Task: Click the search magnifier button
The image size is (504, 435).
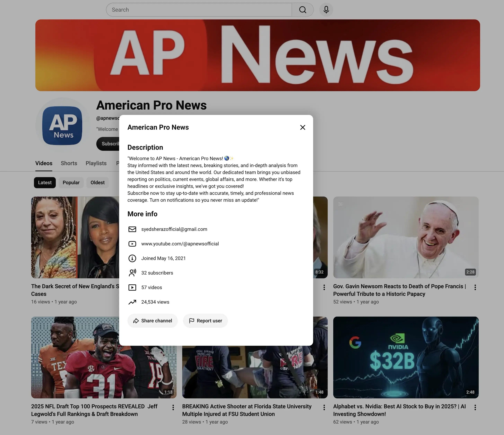Action: [x=303, y=10]
